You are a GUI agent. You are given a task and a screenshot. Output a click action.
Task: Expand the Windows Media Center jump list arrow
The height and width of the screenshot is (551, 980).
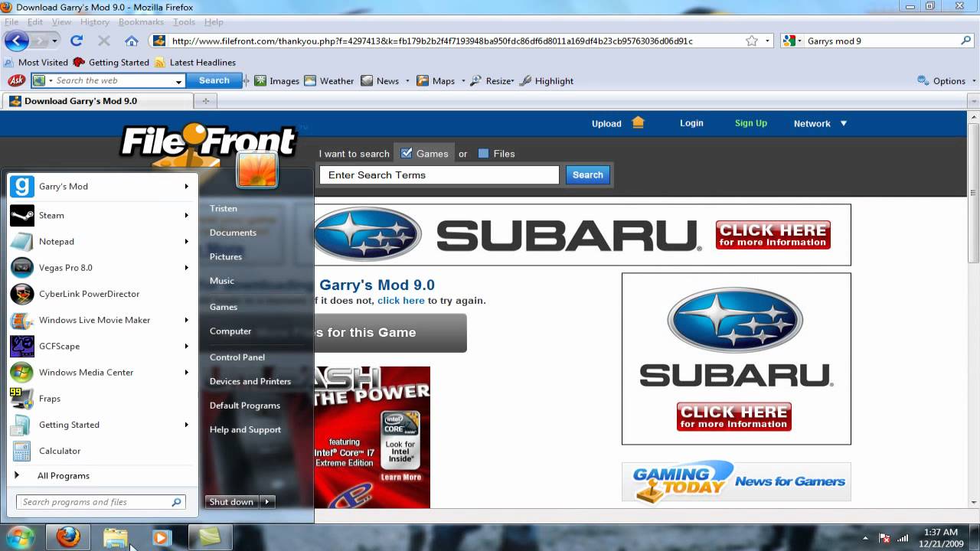tap(186, 372)
